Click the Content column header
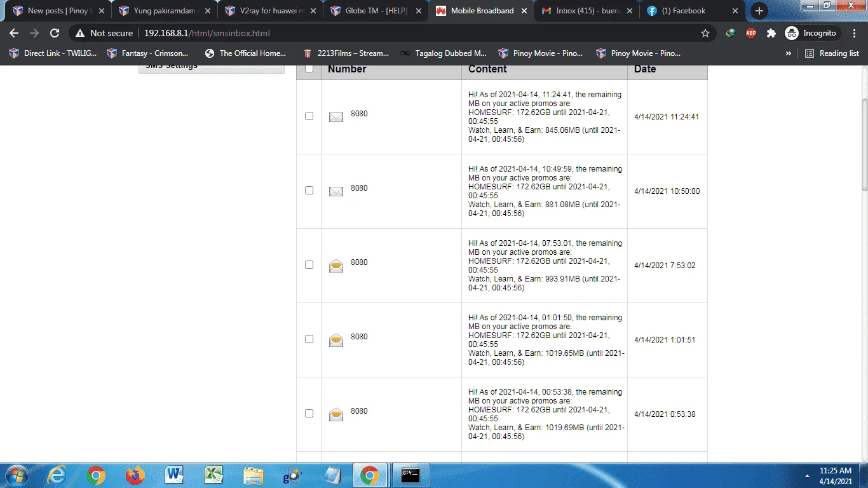 coord(487,69)
